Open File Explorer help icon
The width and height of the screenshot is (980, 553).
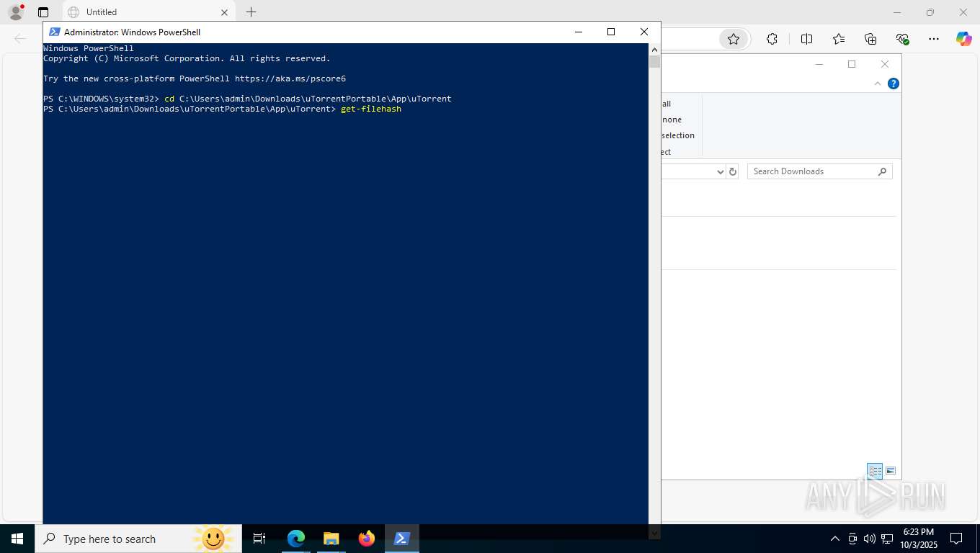pos(893,84)
